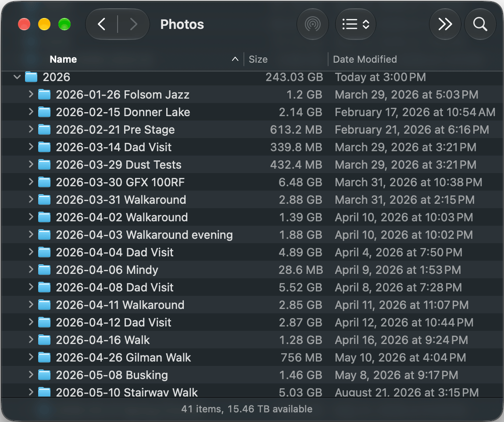Reverse sort order via Name column arrow

[235, 59]
